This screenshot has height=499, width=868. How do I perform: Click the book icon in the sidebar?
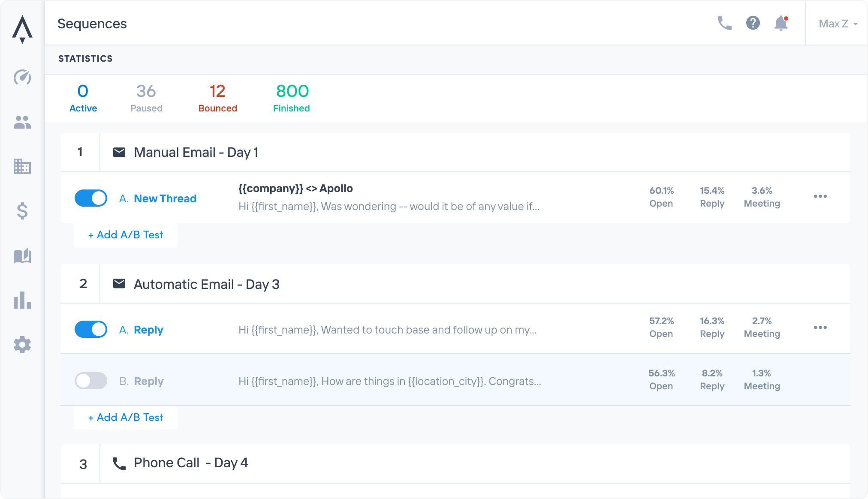pos(23,256)
